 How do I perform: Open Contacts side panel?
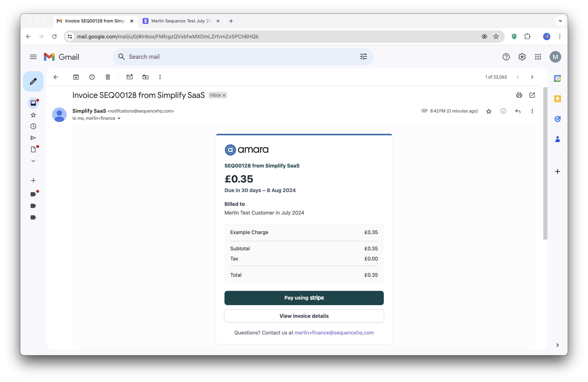click(557, 139)
